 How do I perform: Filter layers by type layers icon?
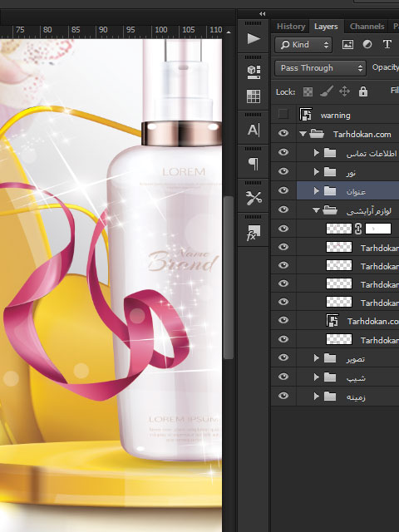tap(387, 44)
